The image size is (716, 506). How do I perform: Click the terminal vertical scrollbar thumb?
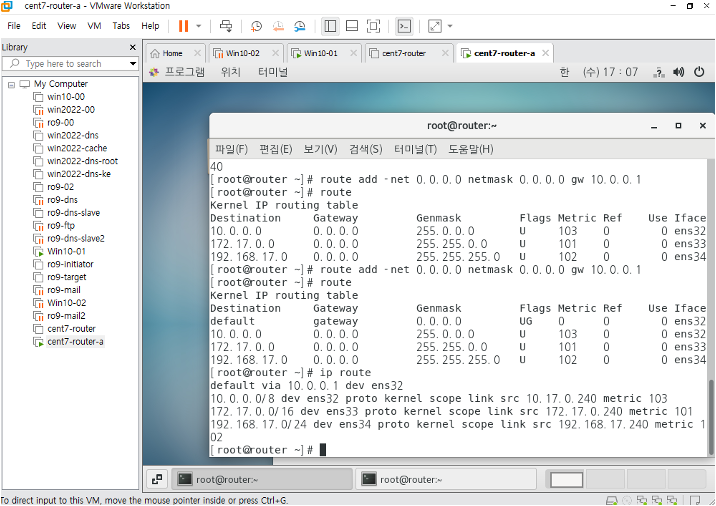[711, 417]
